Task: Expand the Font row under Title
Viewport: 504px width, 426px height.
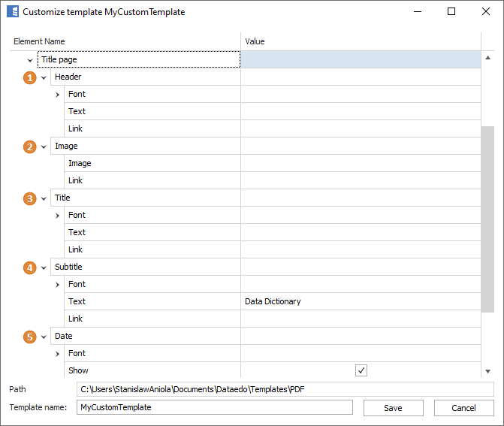Action: tap(57, 216)
